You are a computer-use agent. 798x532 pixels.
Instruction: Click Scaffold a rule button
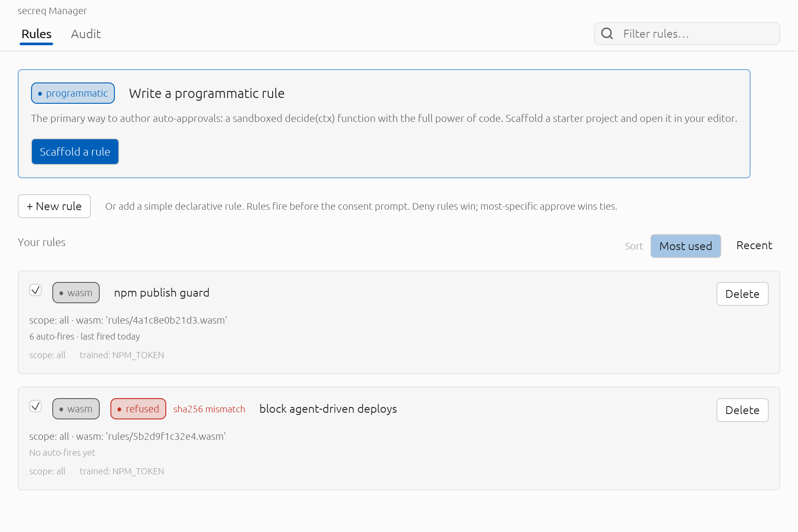pos(75,152)
